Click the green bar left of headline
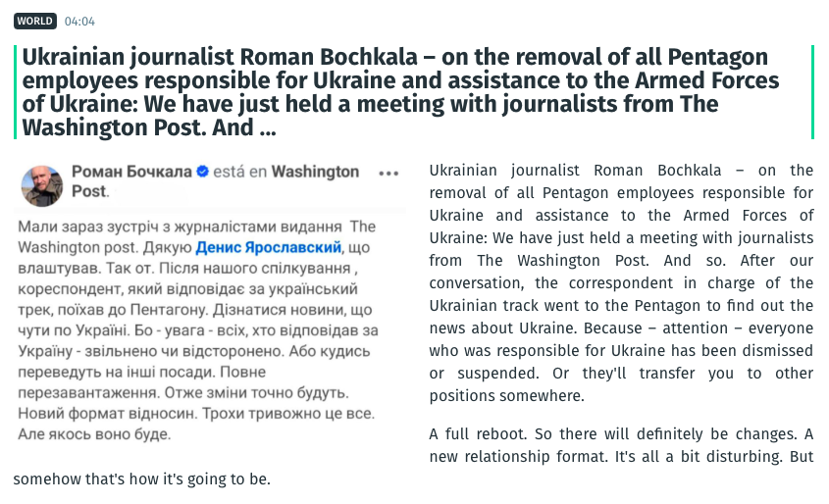The height and width of the screenshot is (504, 829). coord(16,92)
